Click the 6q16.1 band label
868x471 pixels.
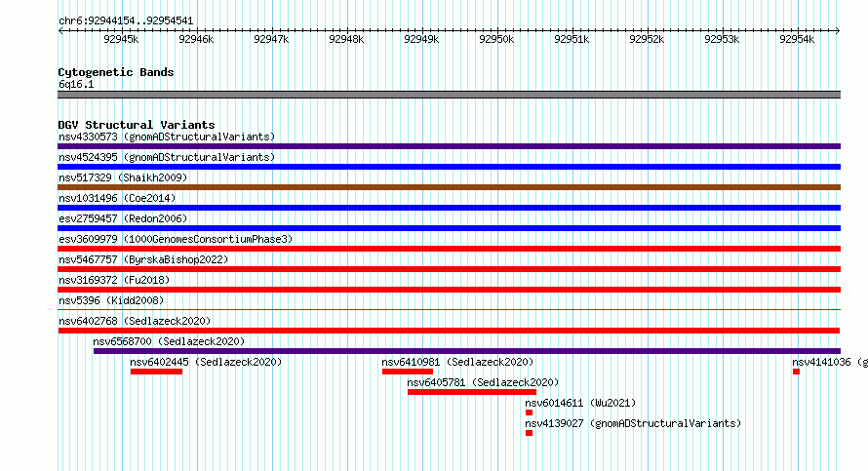(x=76, y=84)
